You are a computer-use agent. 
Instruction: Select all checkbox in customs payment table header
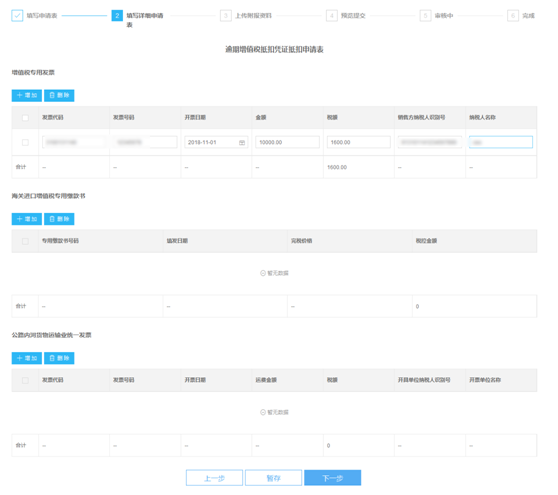click(x=25, y=241)
